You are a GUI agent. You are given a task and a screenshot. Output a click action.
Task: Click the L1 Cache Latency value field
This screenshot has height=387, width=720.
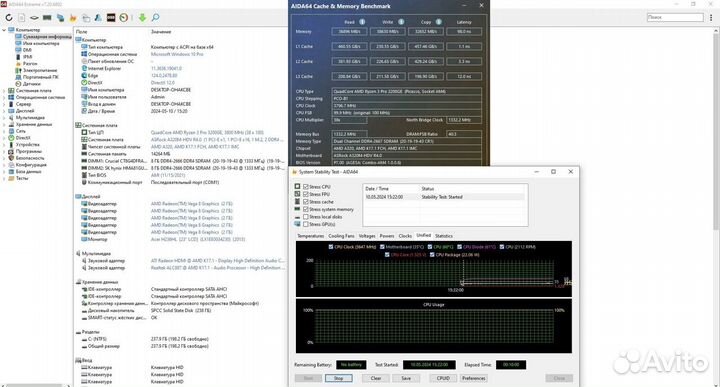(464, 46)
